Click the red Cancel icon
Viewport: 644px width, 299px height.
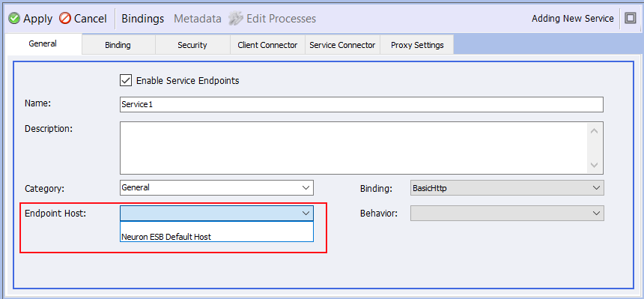tap(65, 19)
